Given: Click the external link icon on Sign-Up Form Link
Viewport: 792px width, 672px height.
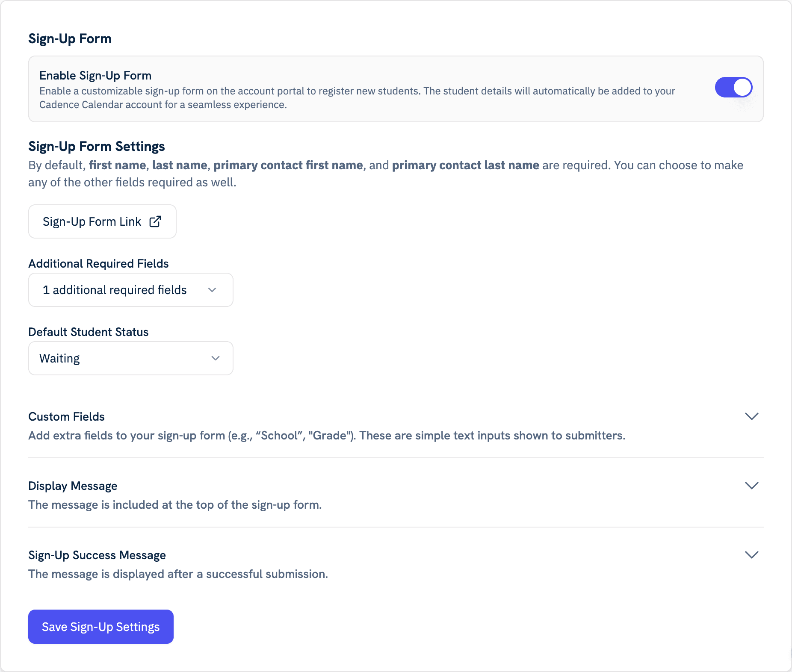Looking at the screenshot, I should [155, 221].
